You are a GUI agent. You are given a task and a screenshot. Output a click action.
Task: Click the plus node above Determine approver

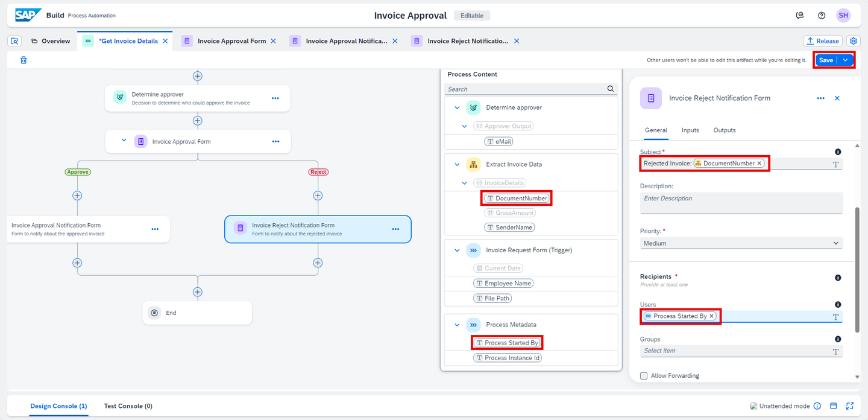pos(197,76)
